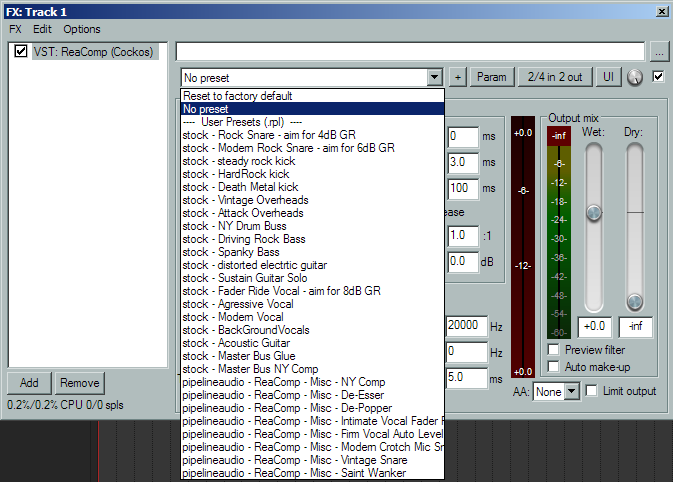Click the wet/dry mix knob icon

(635, 77)
